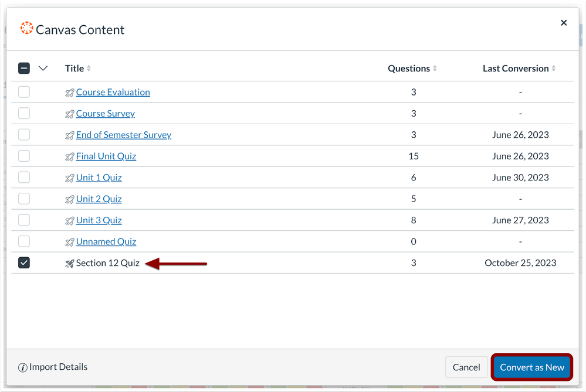Viewport: 586px width, 392px height.
Task: Uncheck the Section 12 Quiz checkbox
Action: click(x=24, y=263)
